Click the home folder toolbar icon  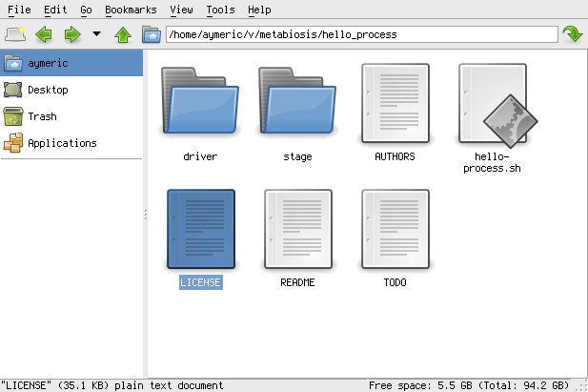(x=151, y=35)
